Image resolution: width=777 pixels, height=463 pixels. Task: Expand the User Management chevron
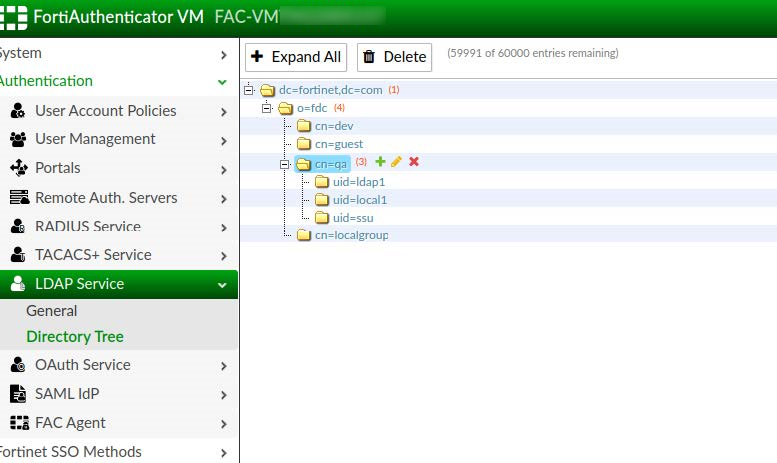(x=223, y=141)
